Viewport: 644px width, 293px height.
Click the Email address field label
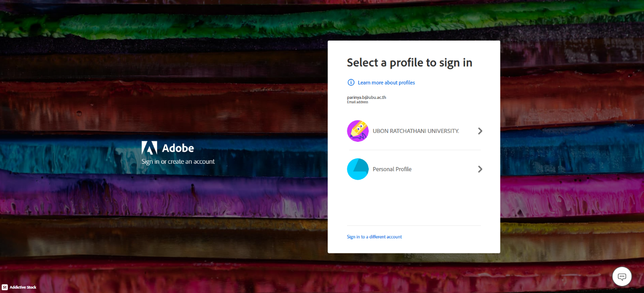pyautogui.click(x=358, y=102)
